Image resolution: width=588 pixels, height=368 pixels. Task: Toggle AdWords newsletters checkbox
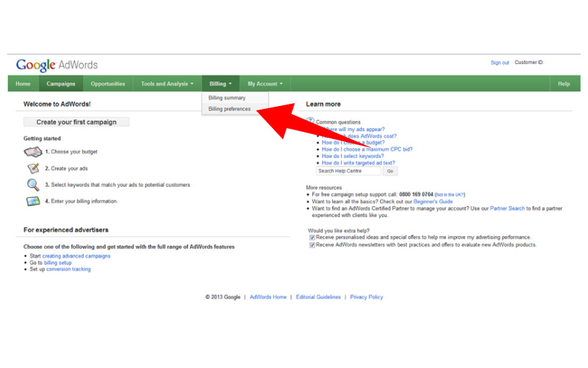[x=312, y=245]
